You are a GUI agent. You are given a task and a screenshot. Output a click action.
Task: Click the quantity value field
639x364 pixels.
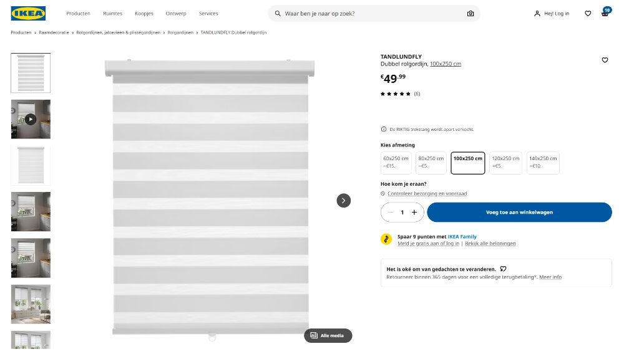[402, 212]
